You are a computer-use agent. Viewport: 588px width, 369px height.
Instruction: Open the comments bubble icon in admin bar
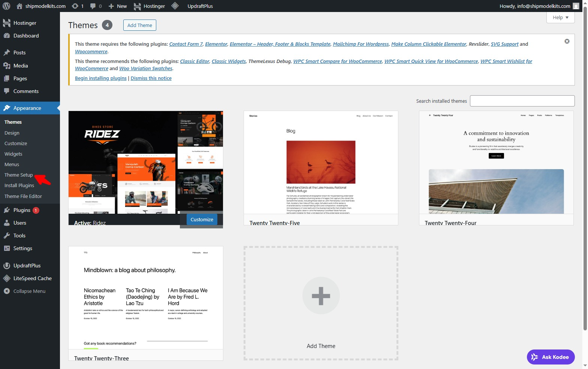tap(93, 6)
